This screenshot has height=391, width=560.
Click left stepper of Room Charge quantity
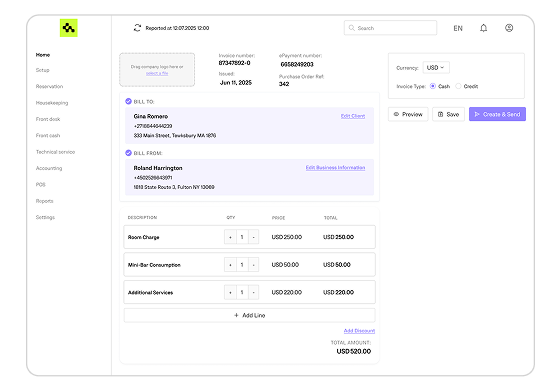(230, 237)
